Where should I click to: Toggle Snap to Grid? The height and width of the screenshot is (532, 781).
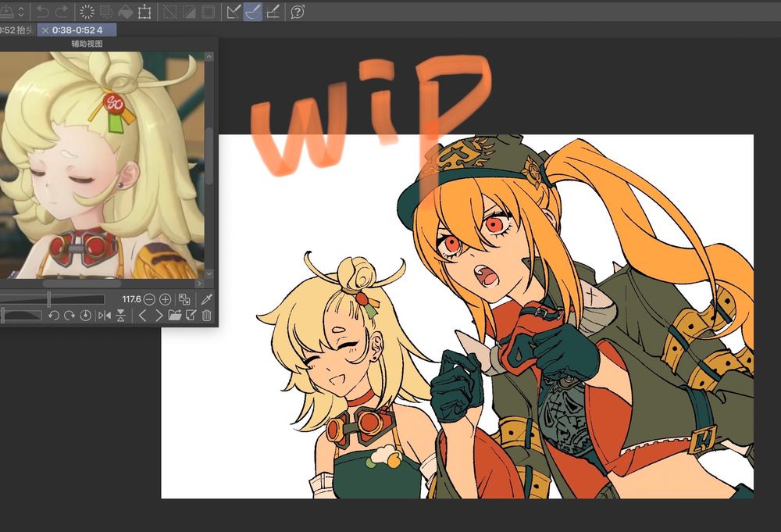[273, 12]
